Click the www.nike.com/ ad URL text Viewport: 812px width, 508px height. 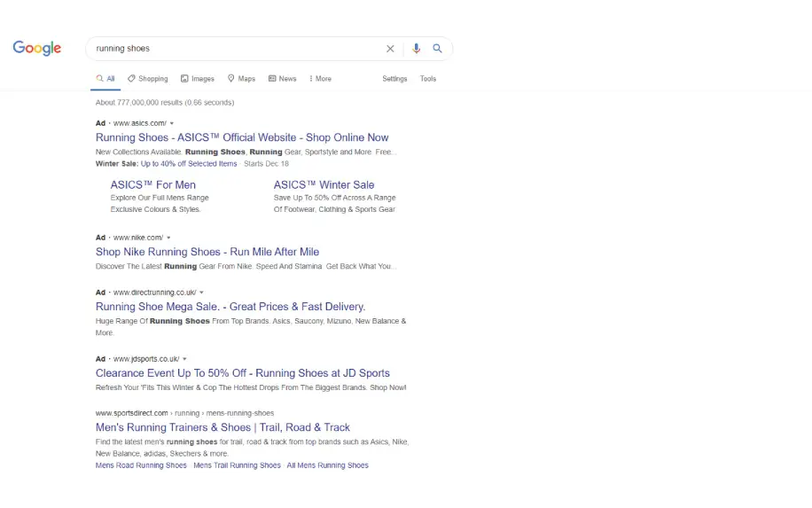(138, 238)
